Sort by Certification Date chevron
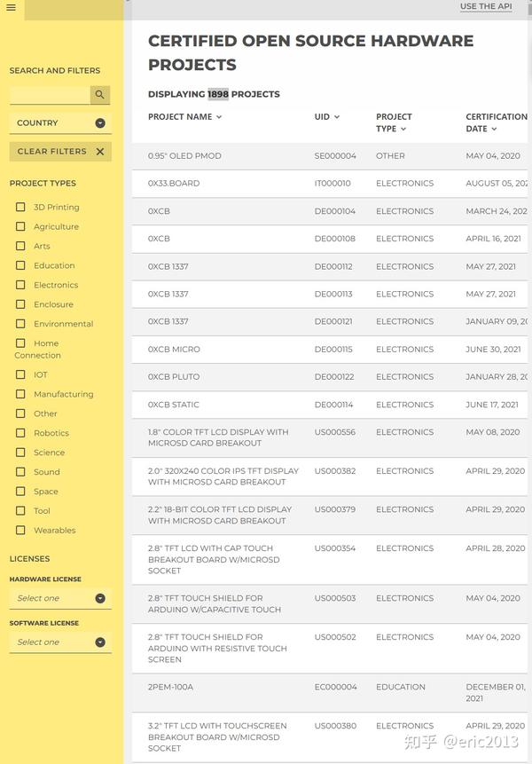This screenshot has height=764, width=532. [x=494, y=130]
